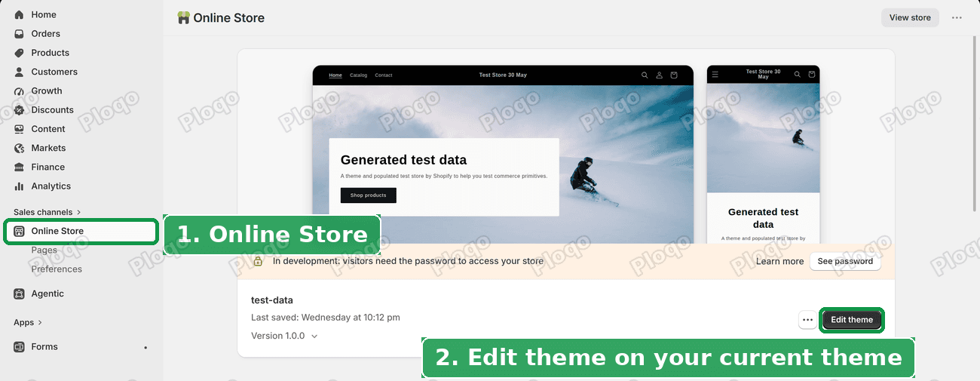Click the desktop theme preview thumbnail
Viewport: 980px width, 381px height.
click(503, 154)
